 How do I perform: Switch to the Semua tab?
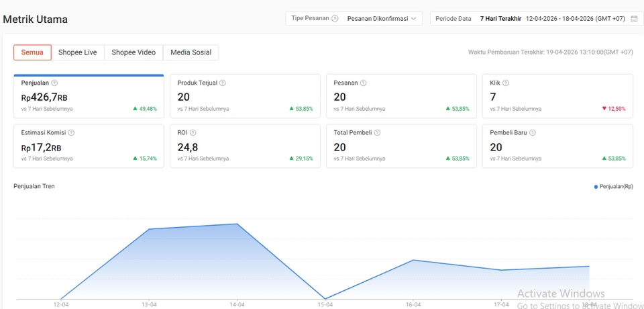tap(32, 52)
